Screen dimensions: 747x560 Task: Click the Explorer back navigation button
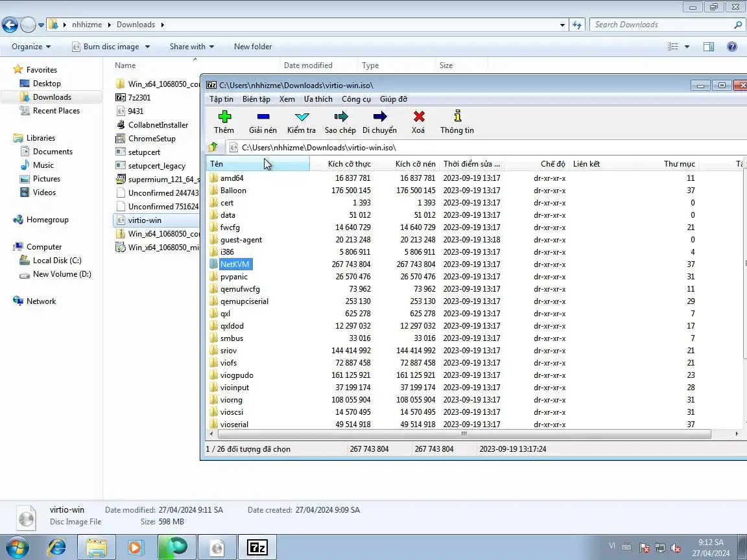click(10, 25)
